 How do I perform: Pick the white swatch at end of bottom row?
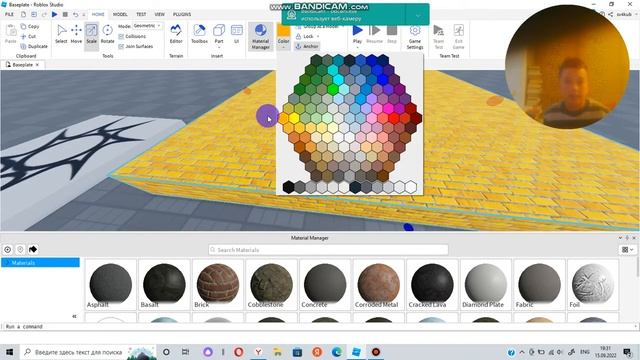click(x=411, y=187)
